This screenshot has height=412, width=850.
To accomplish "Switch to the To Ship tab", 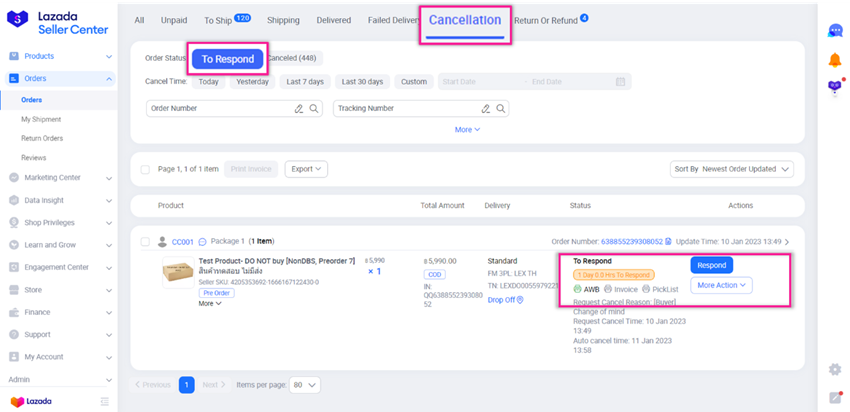I will (227, 19).
